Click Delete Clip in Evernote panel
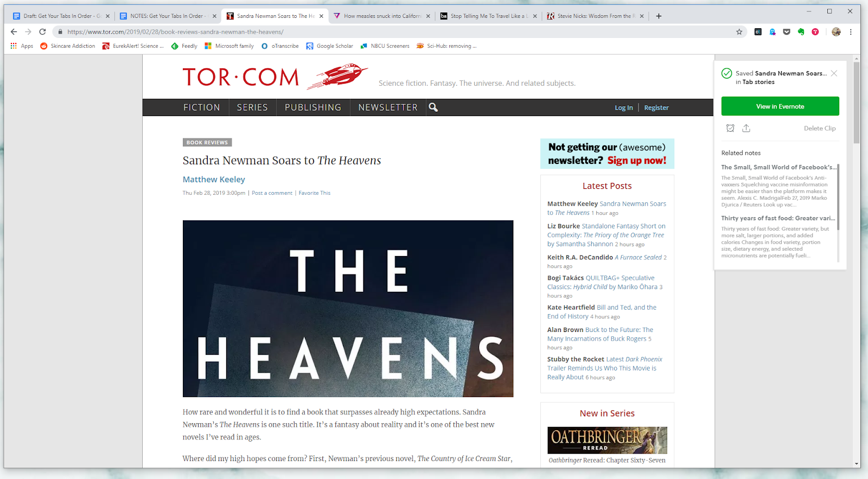Viewport: 868px width, 479px height. click(x=820, y=129)
